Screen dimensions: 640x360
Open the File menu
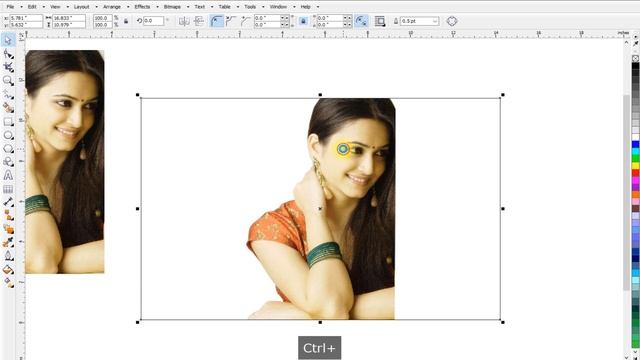[10, 7]
